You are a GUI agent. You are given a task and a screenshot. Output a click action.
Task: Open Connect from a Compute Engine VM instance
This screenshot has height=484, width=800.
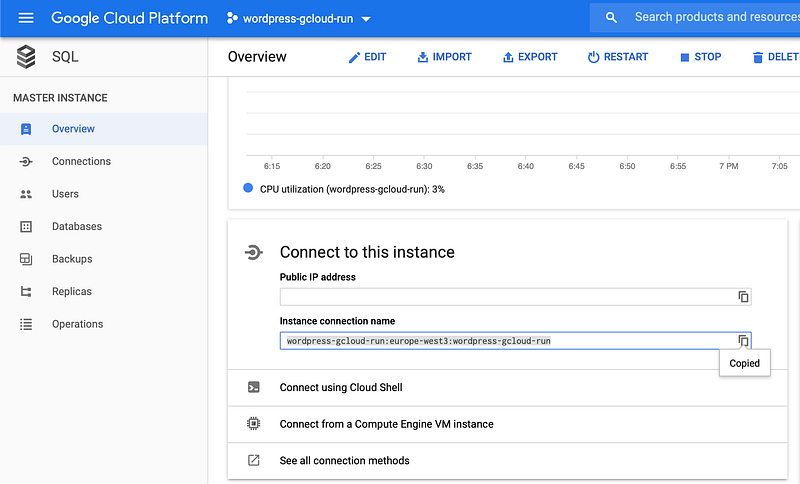pyautogui.click(x=508, y=424)
